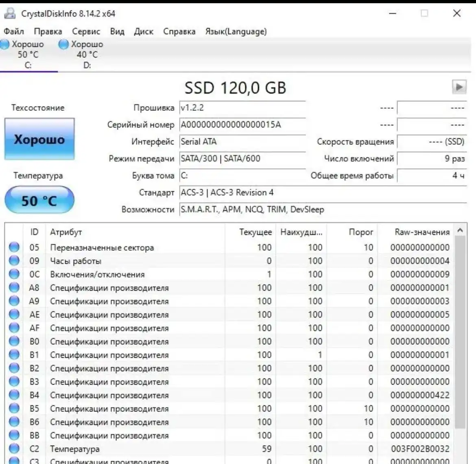This screenshot has width=476, height=464.
Task: Click the Хорошо health status button
Action: [x=39, y=139]
